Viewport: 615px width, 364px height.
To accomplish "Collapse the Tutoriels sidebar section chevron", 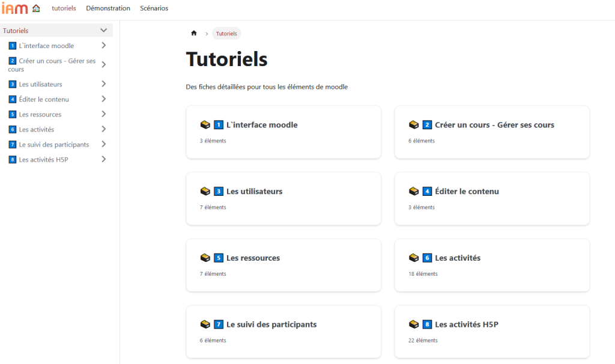I will click(104, 31).
